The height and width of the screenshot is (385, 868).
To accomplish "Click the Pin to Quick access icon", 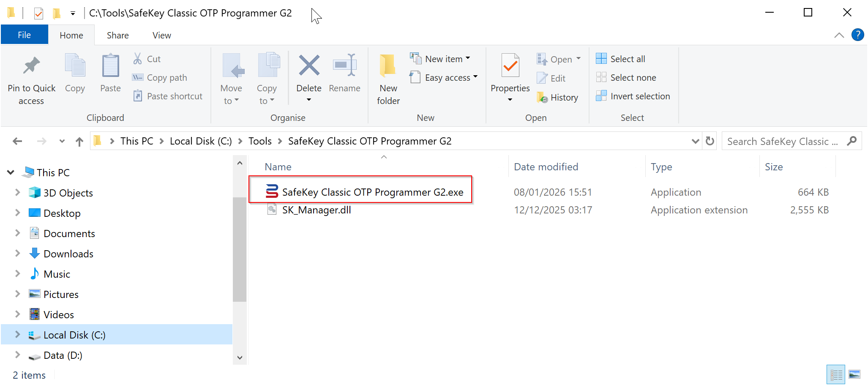I will [31, 66].
